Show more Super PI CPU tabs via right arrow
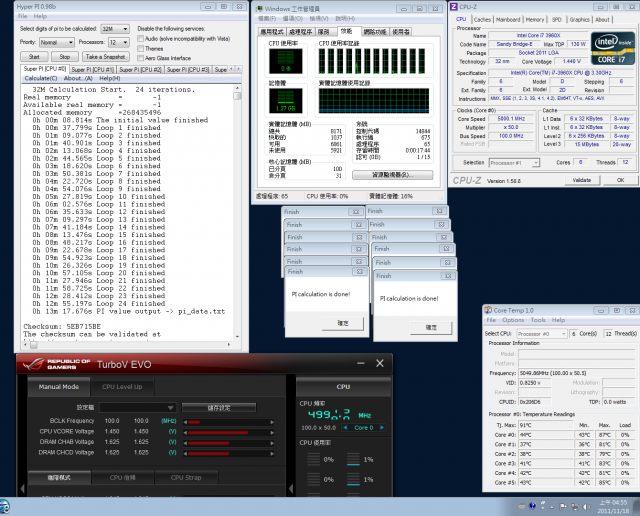This screenshot has width=640, height=516. [x=238, y=69]
